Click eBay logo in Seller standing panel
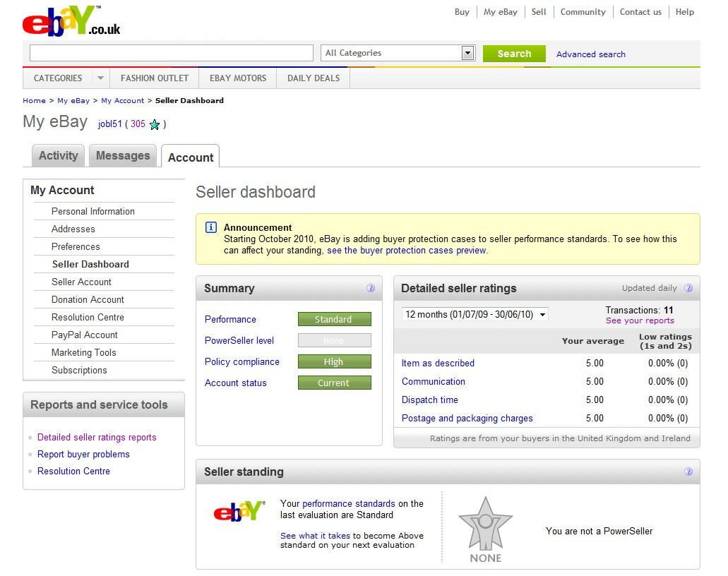Viewport: 728px width, 576px height. coord(239,512)
